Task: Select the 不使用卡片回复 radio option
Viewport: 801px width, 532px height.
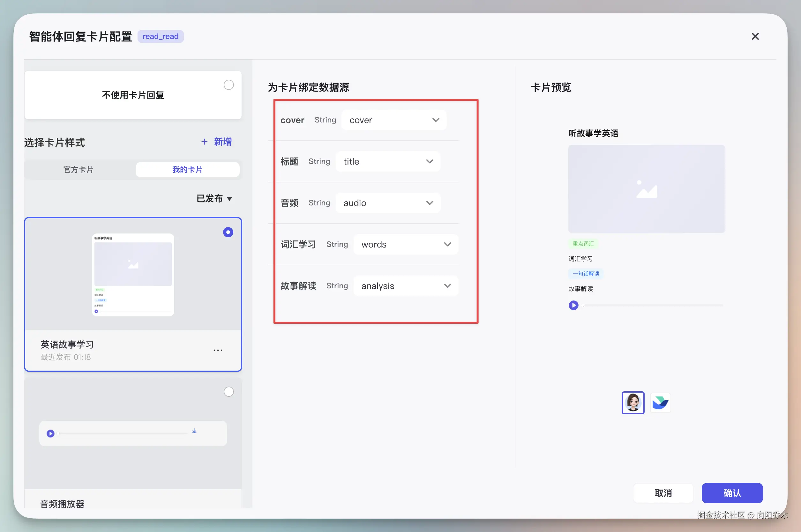Action: click(229, 85)
